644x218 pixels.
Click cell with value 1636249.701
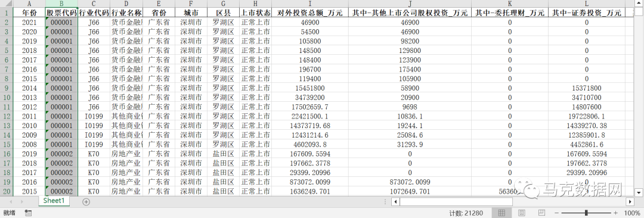tap(310, 192)
